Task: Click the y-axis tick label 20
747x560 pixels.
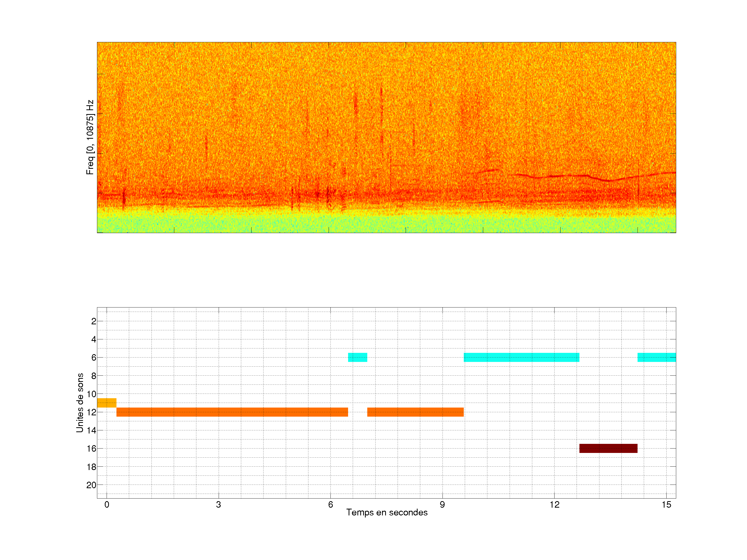Action: coord(91,485)
